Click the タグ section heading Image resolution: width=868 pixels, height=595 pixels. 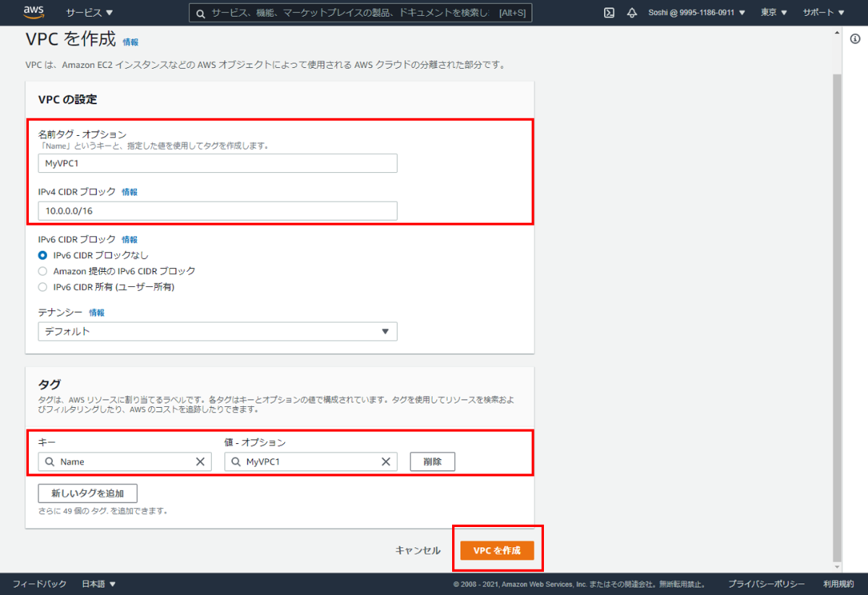[50, 384]
